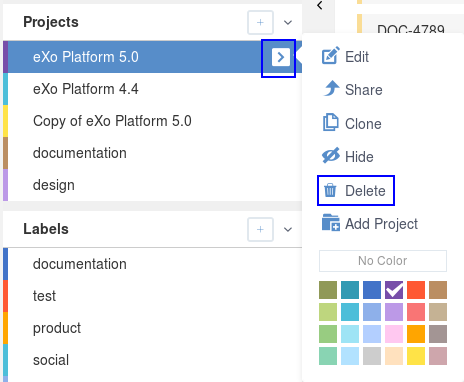Screen dimensions: 464x382
Task: Pick the tan beige color swatch
Action: pos(438,312)
